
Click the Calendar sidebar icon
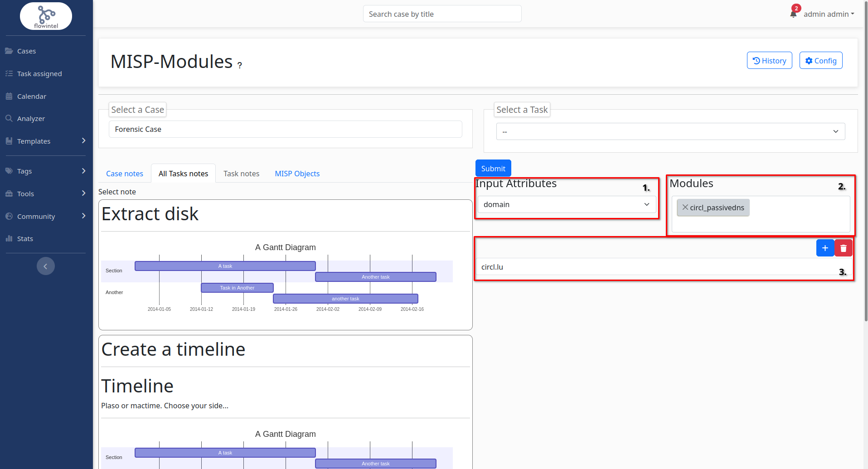(9, 96)
